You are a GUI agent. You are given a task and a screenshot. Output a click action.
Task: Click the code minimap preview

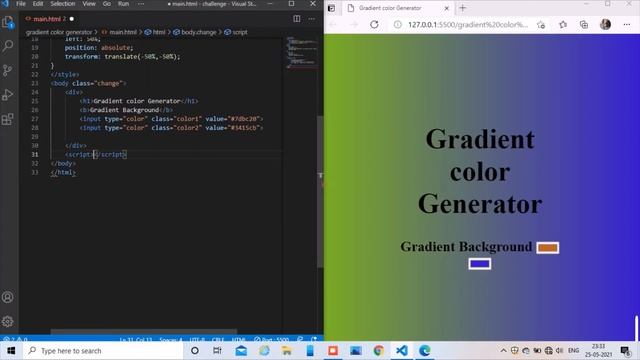[302, 53]
